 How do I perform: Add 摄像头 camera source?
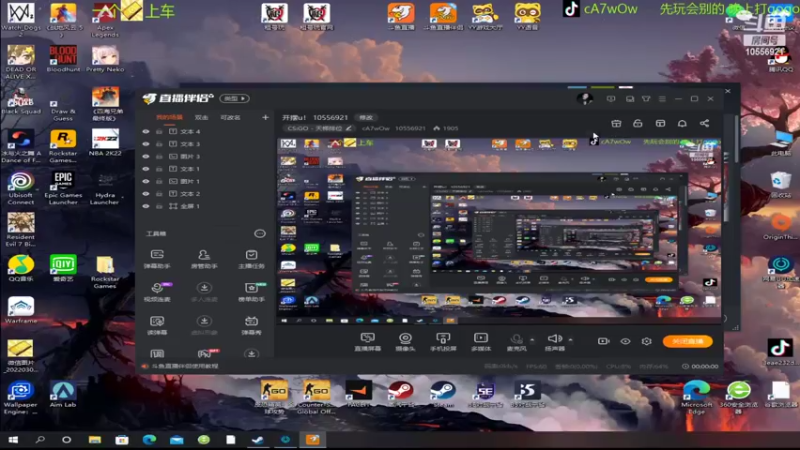(x=405, y=342)
